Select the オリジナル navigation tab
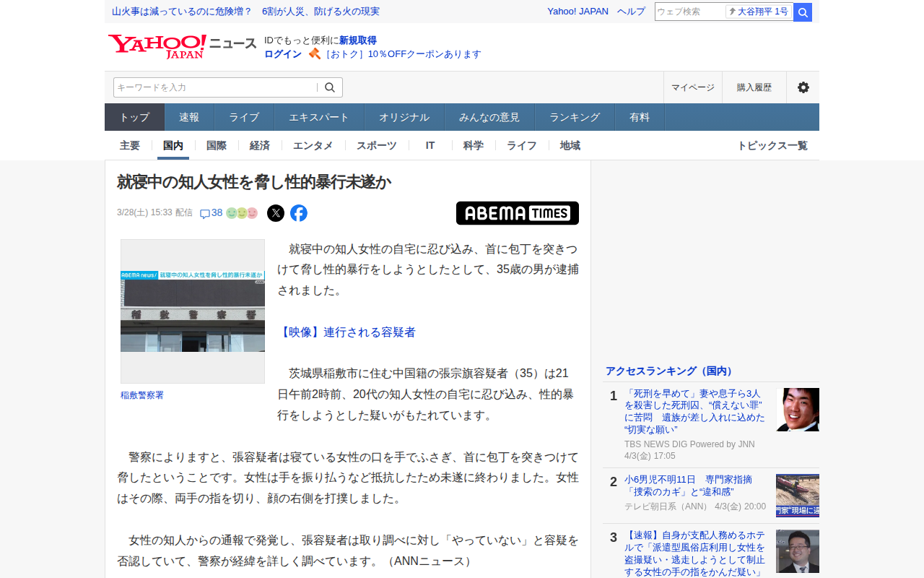Viewport: 924px width, 578px height. click(x=404, y=117)
